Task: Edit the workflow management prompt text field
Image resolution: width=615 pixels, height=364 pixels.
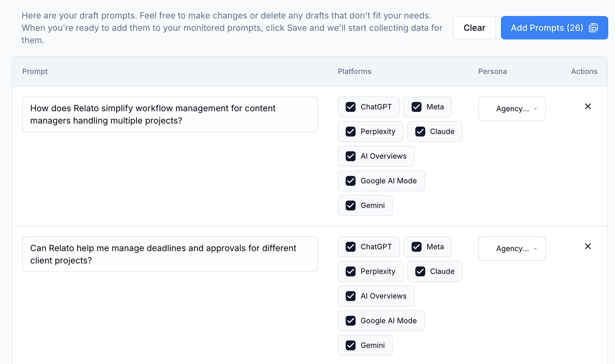Action: (x=170, y=114)
